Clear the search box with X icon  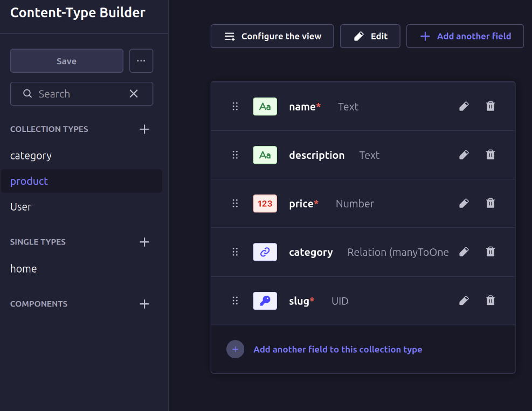pyautogui.click(x=134, y=94)
